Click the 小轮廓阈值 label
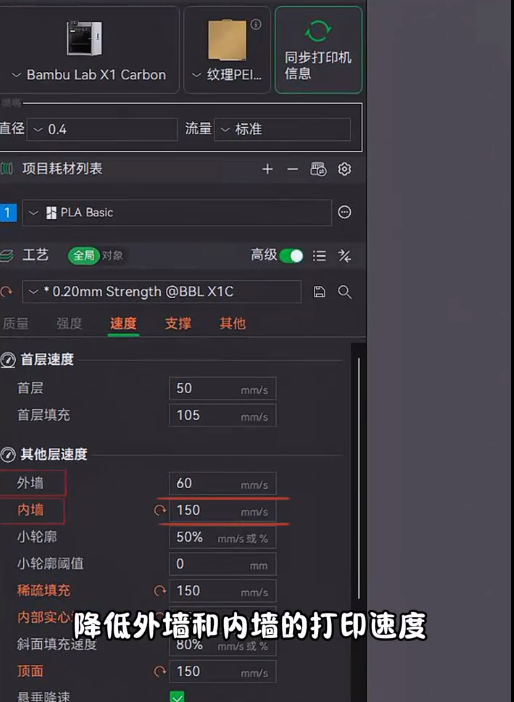The height and width of the screenshot is (702, 514). tap(50, 564)
